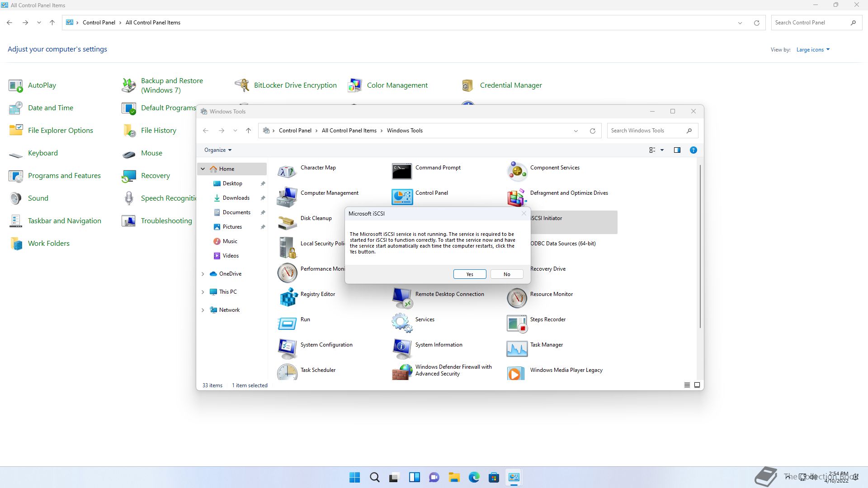Viewport: 868px width, 488px height.
Task: Select Music in the navigation pane
Action: (x=230, y=241)
